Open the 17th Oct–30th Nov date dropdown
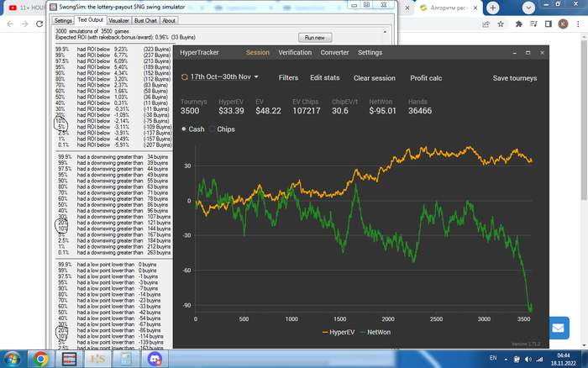The width and height of the screenshot is (588, 368). pos(224,77)
